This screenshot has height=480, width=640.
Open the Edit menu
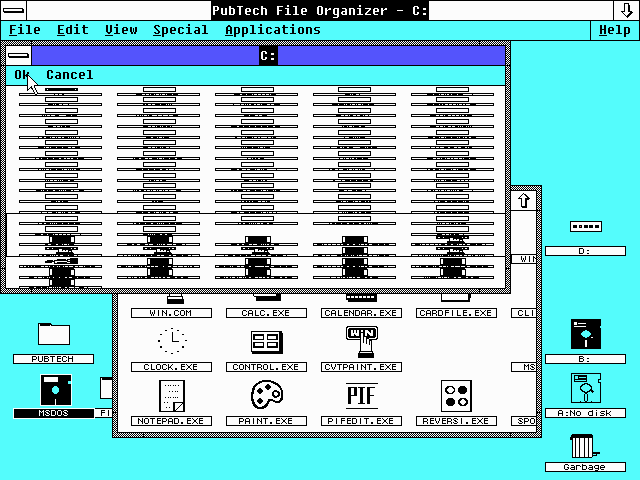[73, 30]
